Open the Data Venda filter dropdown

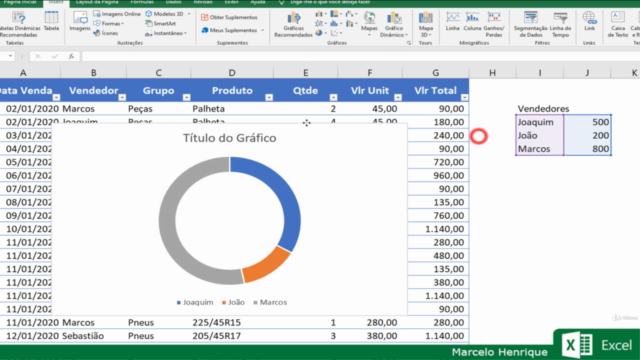[56, 97]
